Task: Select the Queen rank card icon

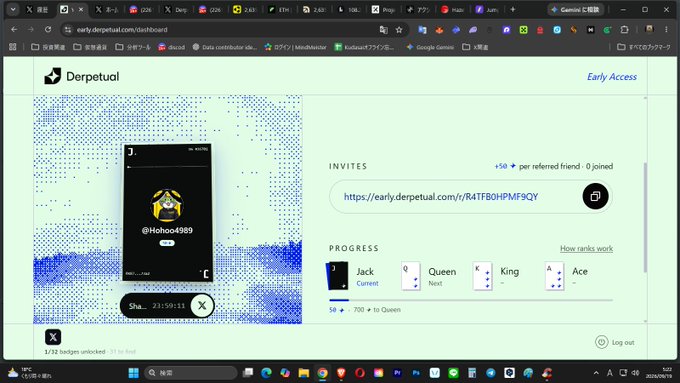Action: [x=410, y=276]
